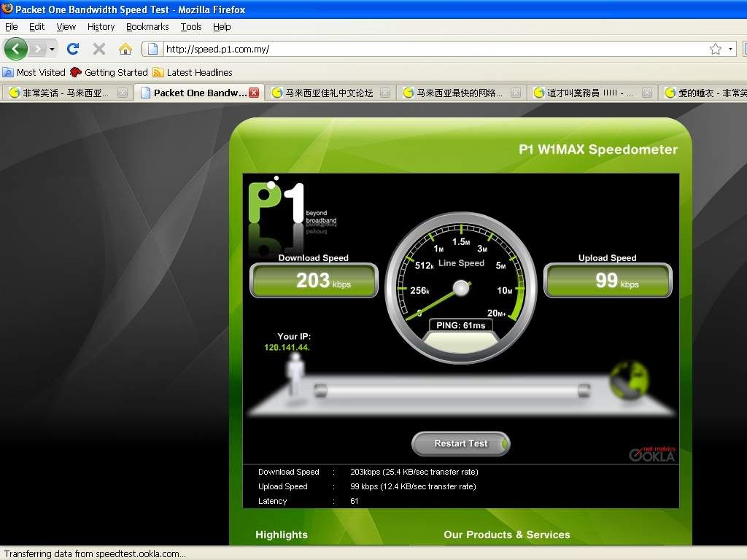The image size is (747, 560).
Task: Click into the URL address field
Action: pos(430,49)
